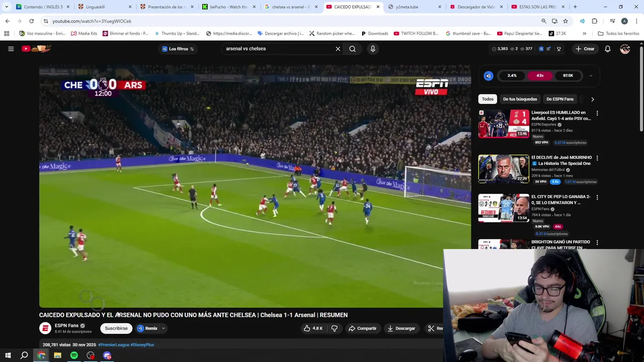
Task: Open a new browser tab with plus
Action: click(x=575, y=7)
